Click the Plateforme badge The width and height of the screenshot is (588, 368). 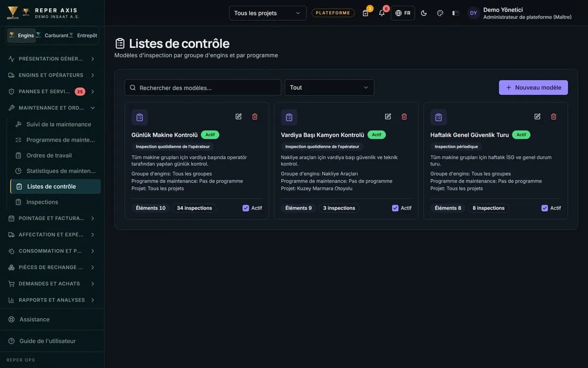coord(333,13)
